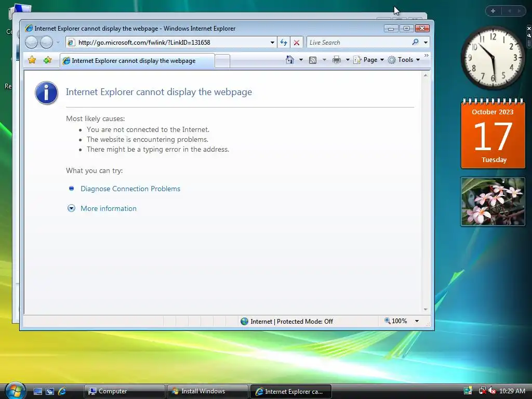Click the scrollbar down arrow
The image size is (532, 399).
(425, 310)
